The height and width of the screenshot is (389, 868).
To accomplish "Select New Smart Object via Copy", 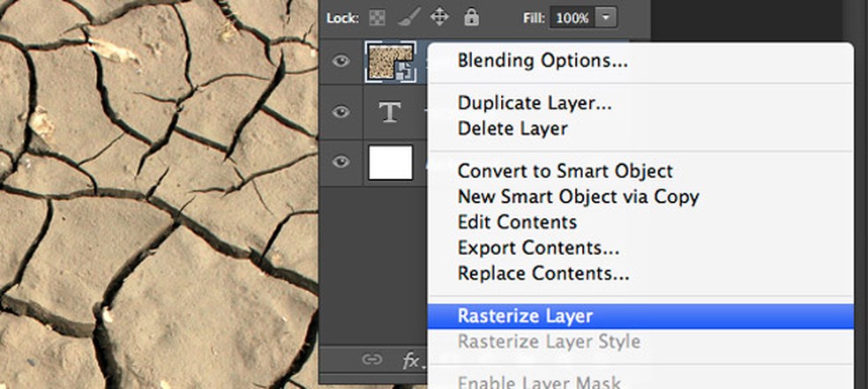I will tap(578, 197).
